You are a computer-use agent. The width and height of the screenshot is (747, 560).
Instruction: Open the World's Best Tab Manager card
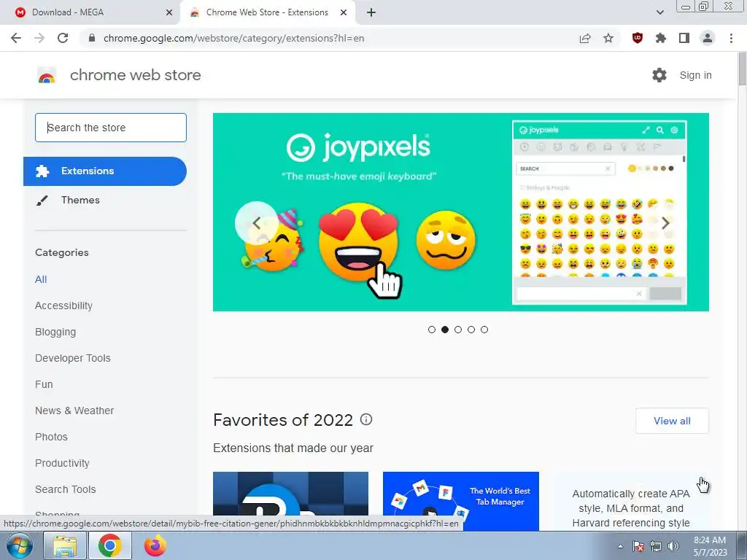click(x=461, y=501)
